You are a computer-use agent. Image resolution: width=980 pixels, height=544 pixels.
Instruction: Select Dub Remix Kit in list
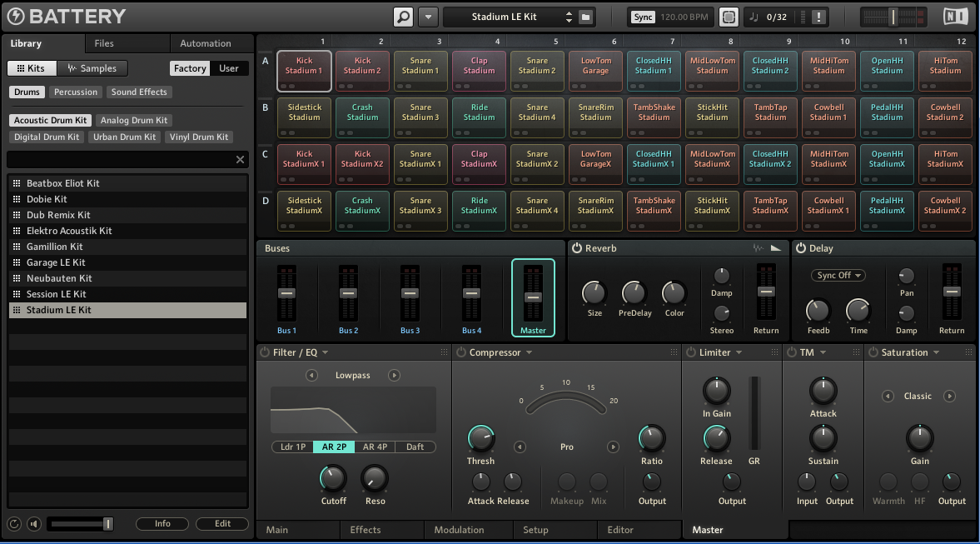point(127,215)
